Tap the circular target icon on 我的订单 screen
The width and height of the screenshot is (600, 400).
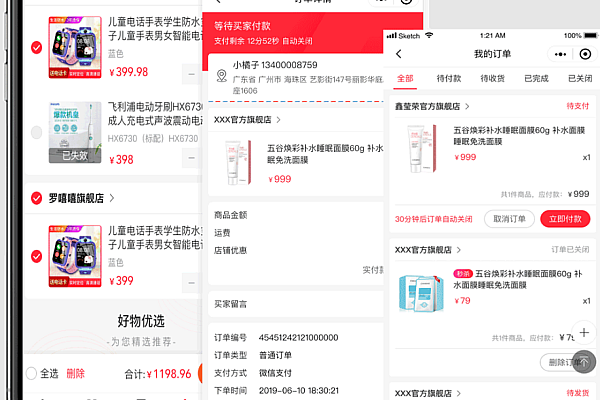coord(585,54)
